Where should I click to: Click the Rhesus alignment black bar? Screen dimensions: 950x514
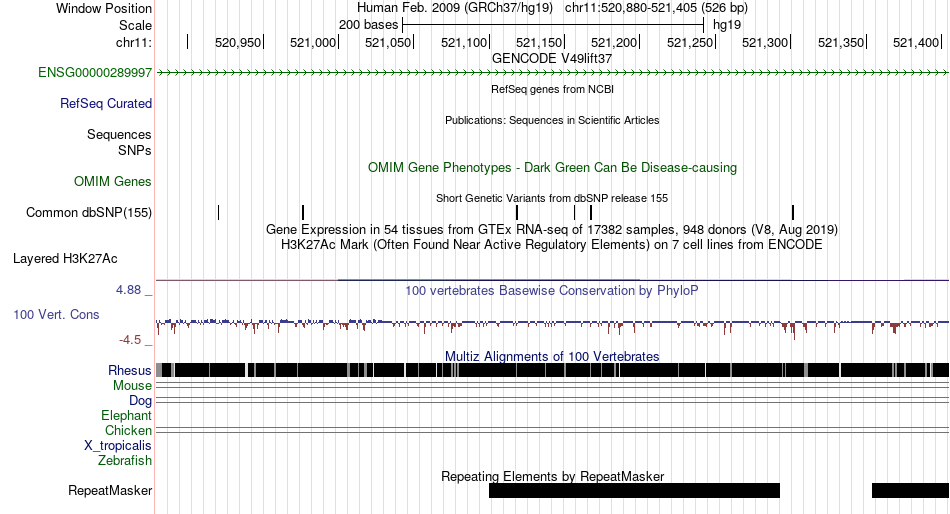pos(553,370)
